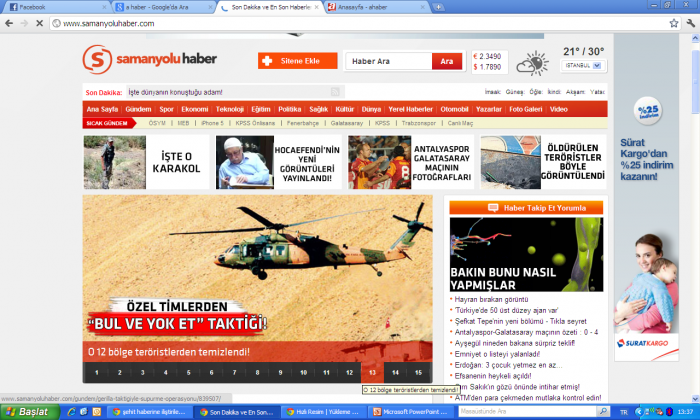
Task: Click the %25 indirim badge in the ad
Action: click(648, 110)
